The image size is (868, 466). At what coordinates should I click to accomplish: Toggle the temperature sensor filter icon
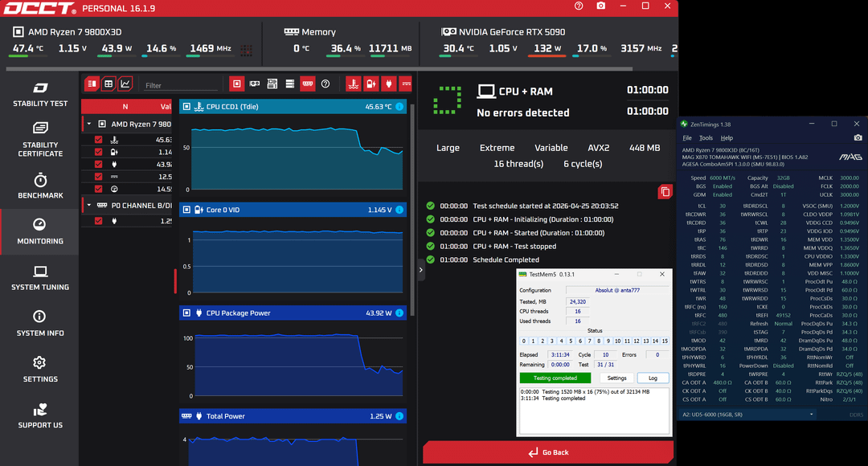(353, 84)
